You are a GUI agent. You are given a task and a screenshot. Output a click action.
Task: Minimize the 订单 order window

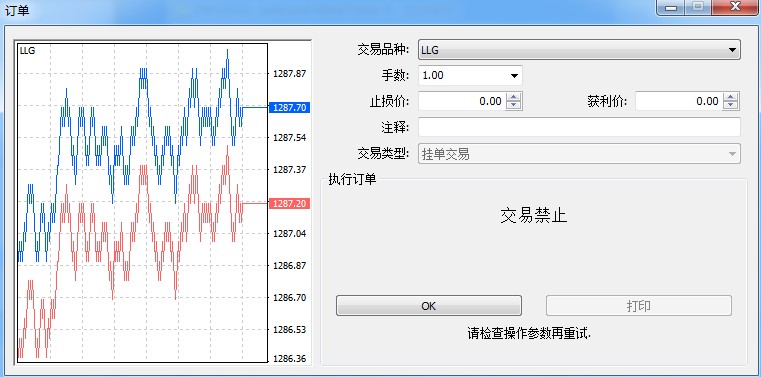coord(672,8)
